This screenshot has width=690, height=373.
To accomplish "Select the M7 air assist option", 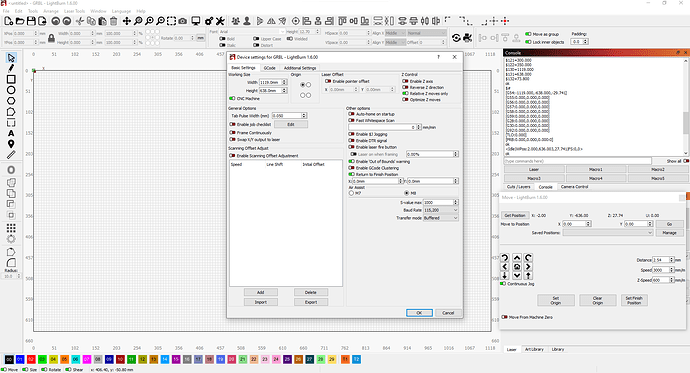I will pyautogui.click(x=351, y=193).
